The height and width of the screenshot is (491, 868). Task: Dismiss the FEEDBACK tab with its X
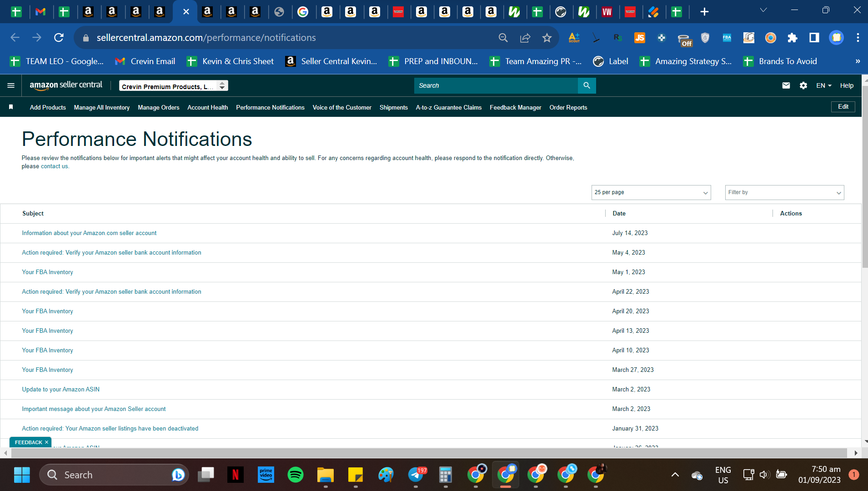click(x=46, y=442)
